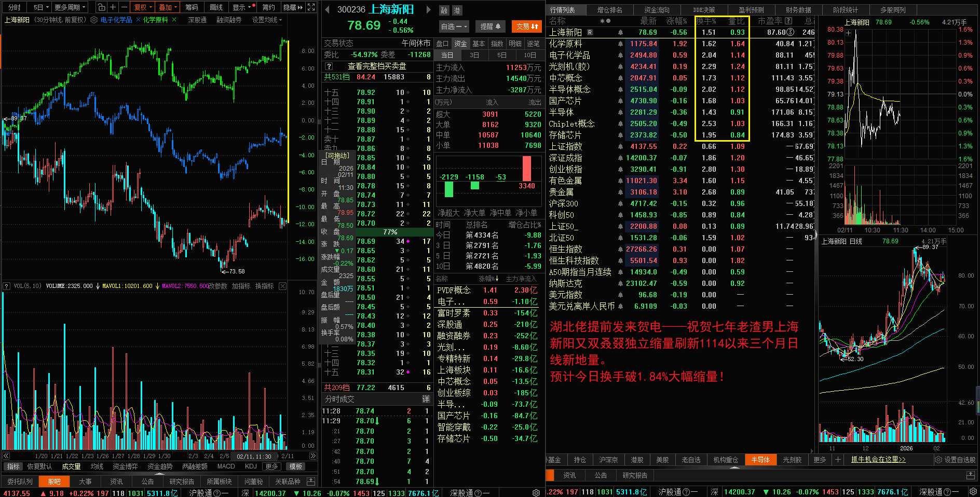
Task: Open the 显示 display dropdown
Action: (242, 7)
